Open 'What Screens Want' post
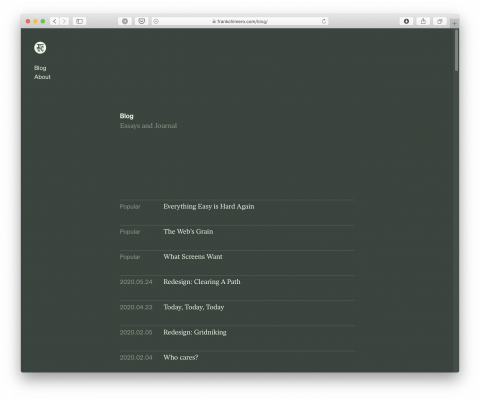This screenshot has width=480, height=400. 193,257
